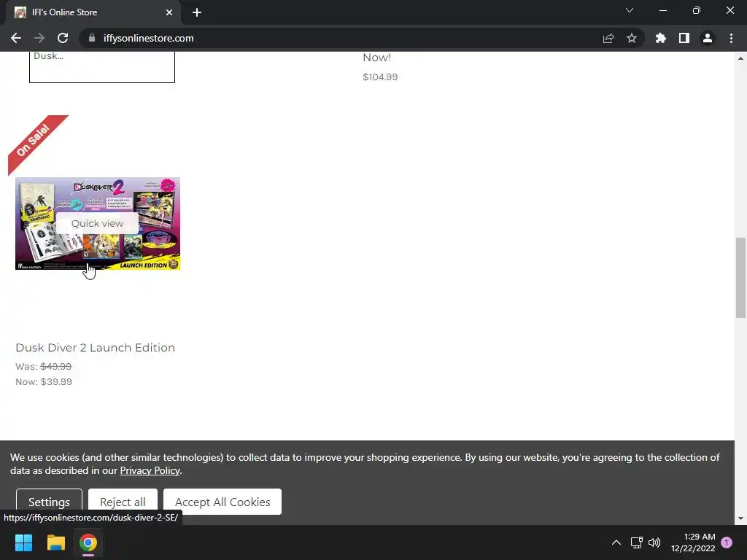747x560 pixels.
Task: Click the 'Now!' product title text
Action: pos(377,58)
